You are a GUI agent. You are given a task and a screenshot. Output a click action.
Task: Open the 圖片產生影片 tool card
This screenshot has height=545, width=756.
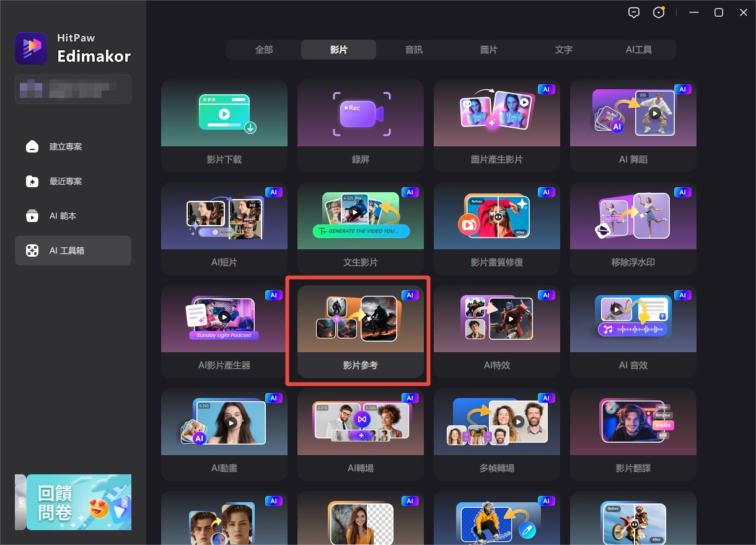(497, 126)
